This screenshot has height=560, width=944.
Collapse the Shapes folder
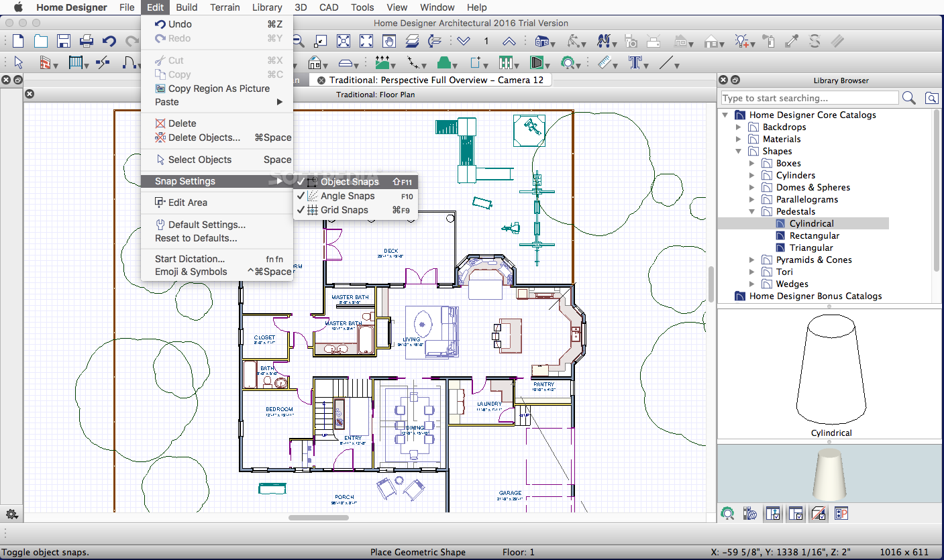[x=739, y=151]
